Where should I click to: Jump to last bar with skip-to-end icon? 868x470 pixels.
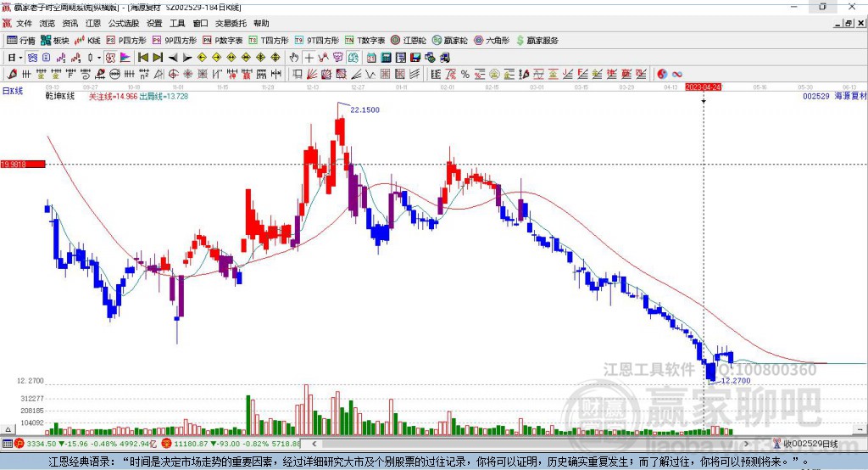pos(158,58)
